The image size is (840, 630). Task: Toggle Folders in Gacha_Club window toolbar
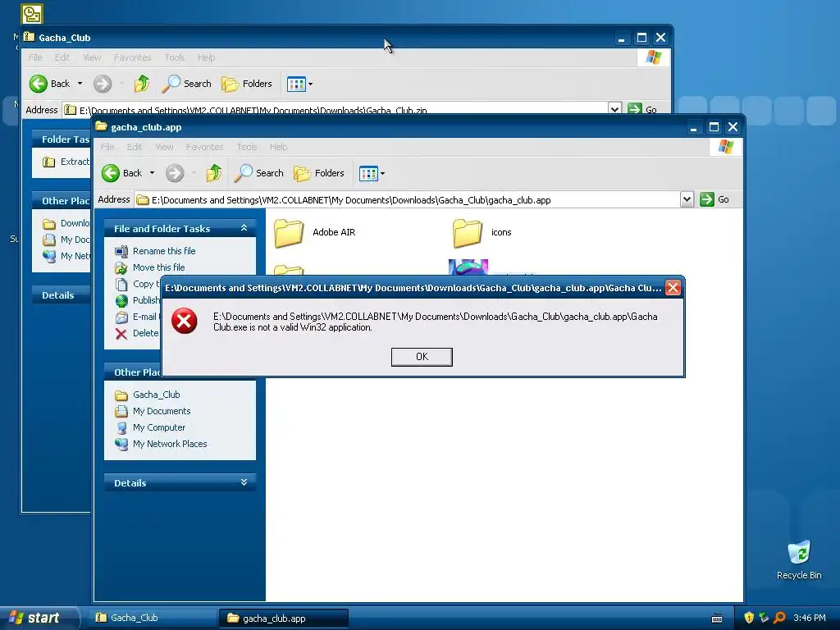tap(247, 84)
